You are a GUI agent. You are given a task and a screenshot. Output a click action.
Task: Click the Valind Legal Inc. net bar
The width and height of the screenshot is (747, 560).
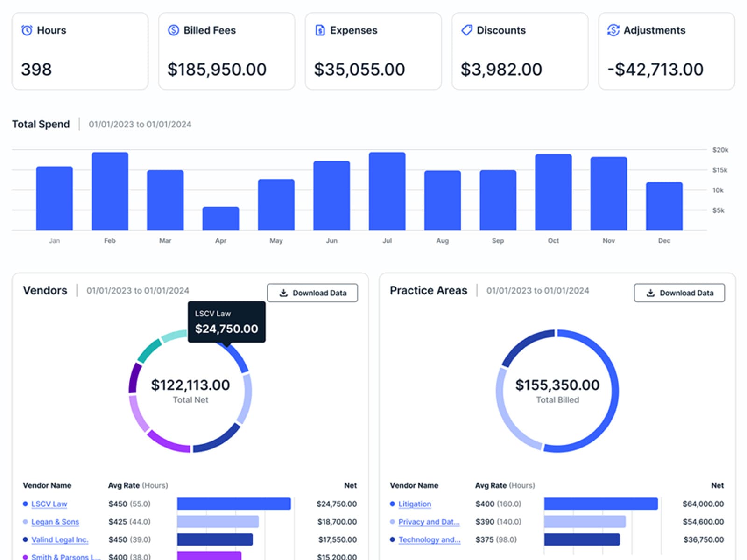coord(215,539)
